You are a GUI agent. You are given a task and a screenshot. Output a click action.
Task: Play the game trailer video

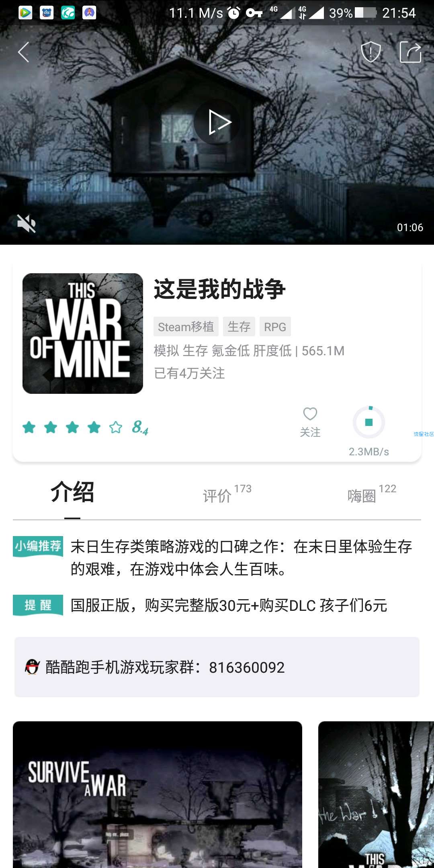click(217, 122)
